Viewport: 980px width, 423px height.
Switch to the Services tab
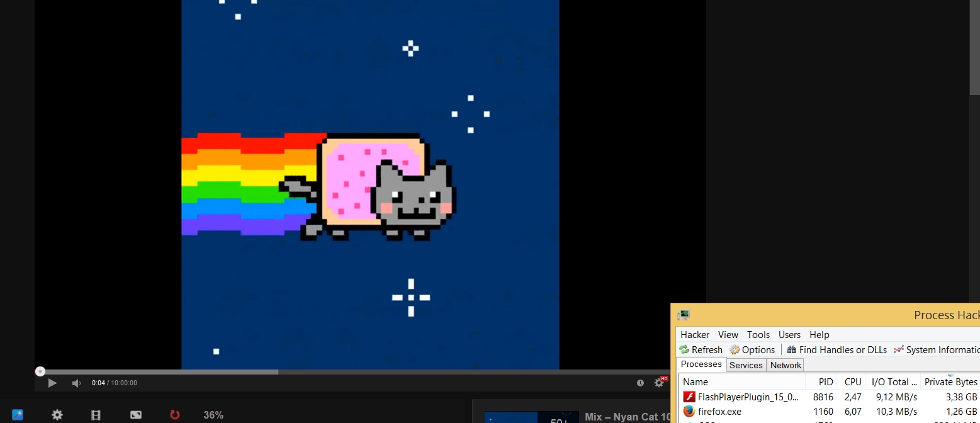[746, 365]
